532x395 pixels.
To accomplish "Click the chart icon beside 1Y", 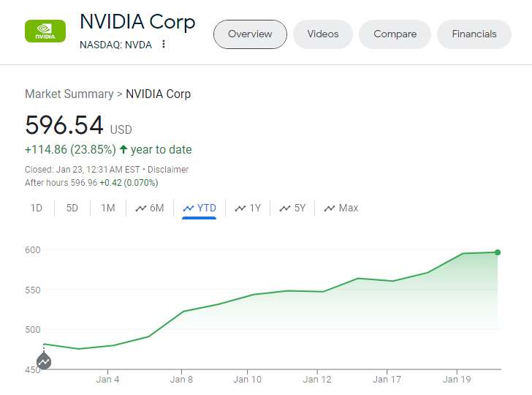I will (240, 208).
